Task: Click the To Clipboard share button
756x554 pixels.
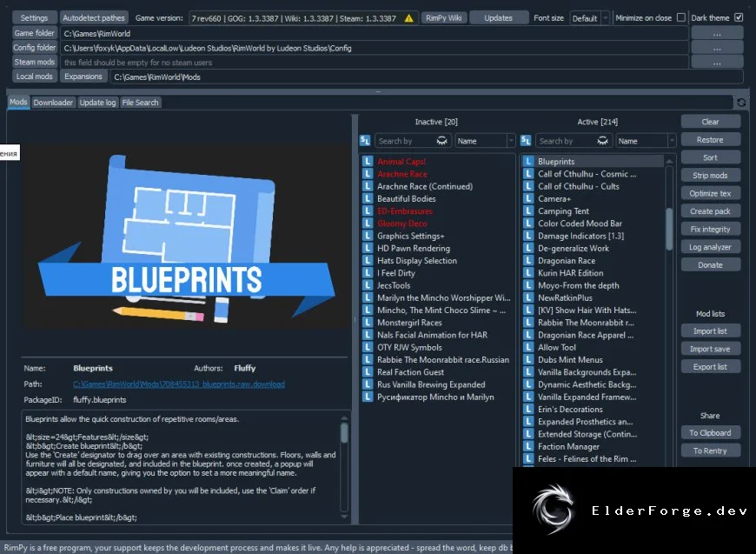Action: tap(710, 433)
